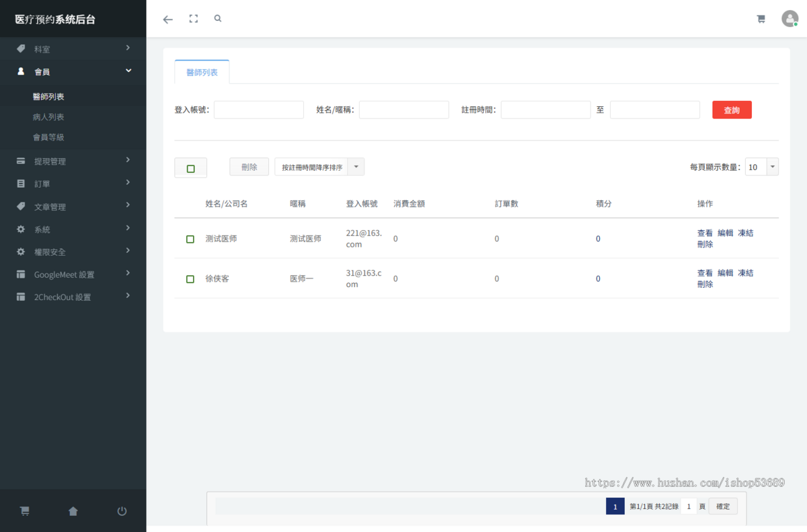The image size is (807, 532).
Task: Click the red 查詢 button
Action: click(732, 110)
